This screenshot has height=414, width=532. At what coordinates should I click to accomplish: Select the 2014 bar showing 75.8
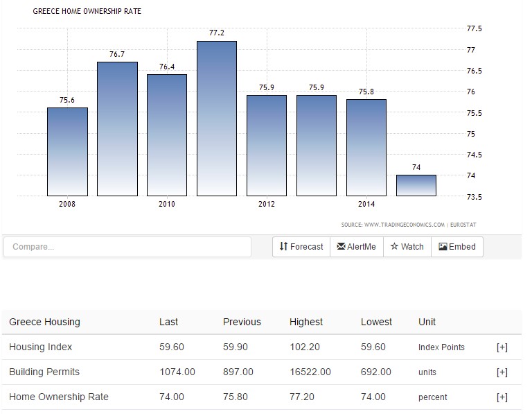tap(366, 148)
